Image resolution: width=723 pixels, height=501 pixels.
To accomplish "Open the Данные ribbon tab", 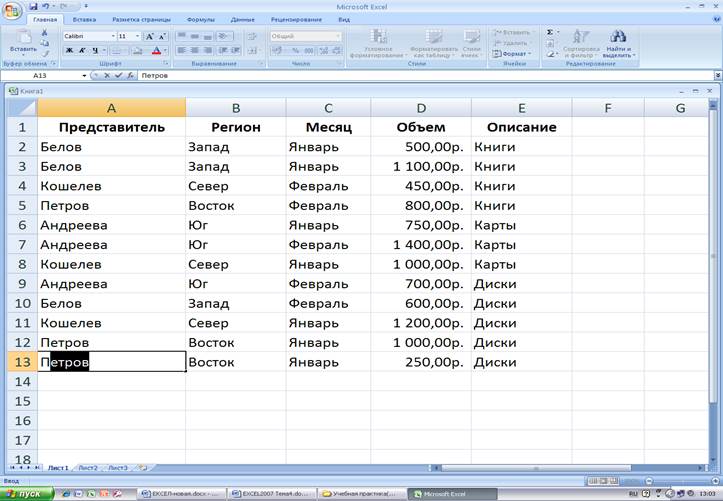I will click(x=242, y=19).
